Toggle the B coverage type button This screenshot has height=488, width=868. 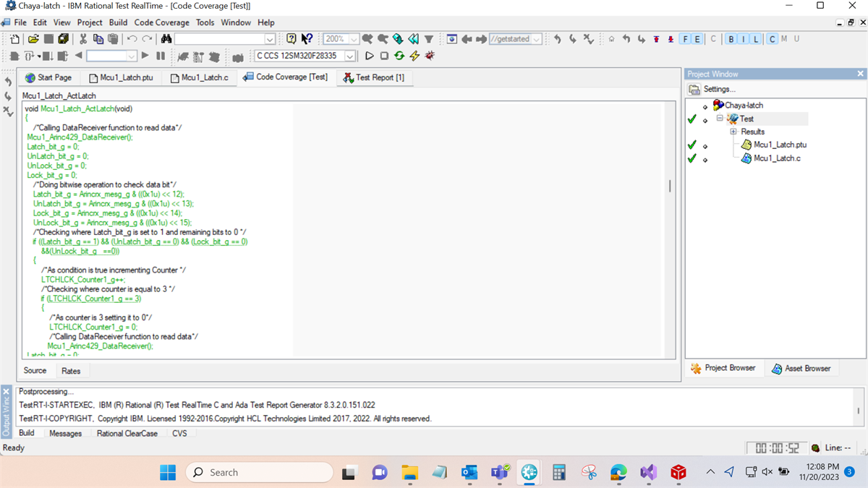tap(731, 39)
